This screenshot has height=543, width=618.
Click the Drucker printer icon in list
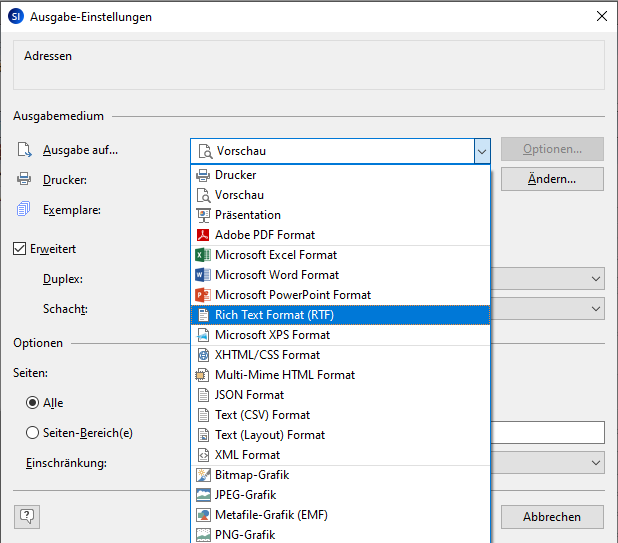click(x=203, y=175)
